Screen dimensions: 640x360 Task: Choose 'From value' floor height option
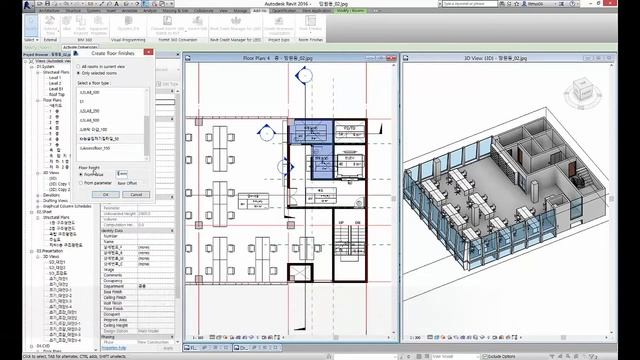click(x=81, y=174)
